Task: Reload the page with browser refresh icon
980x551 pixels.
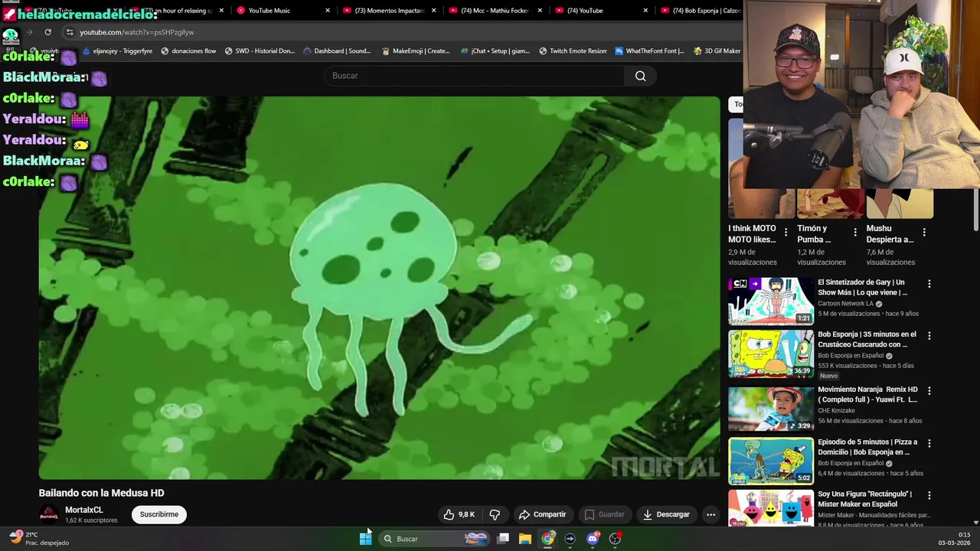Action: coord(47,32)
